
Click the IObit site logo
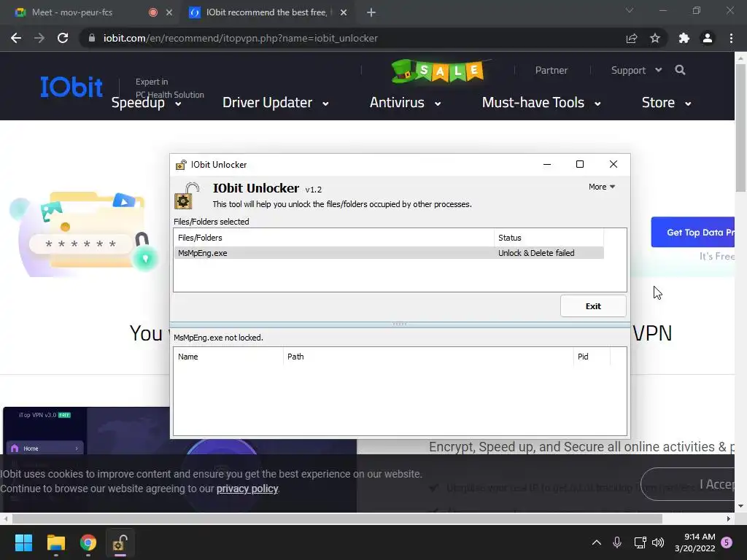(x=71, y=87)
